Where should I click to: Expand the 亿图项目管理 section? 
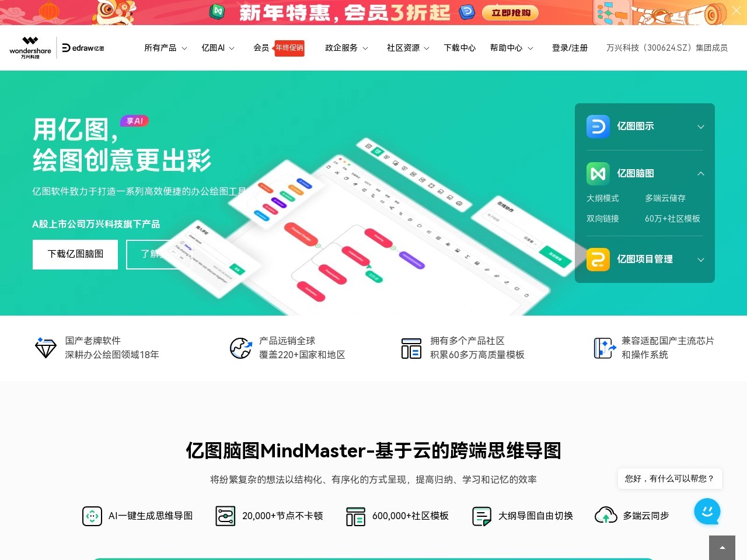(x=700, y=260)
